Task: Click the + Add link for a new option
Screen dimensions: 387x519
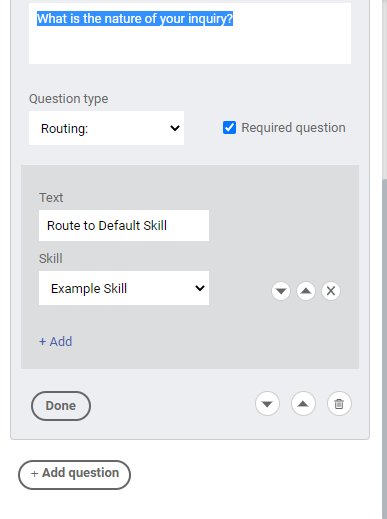Action: (x=56, y=341)
